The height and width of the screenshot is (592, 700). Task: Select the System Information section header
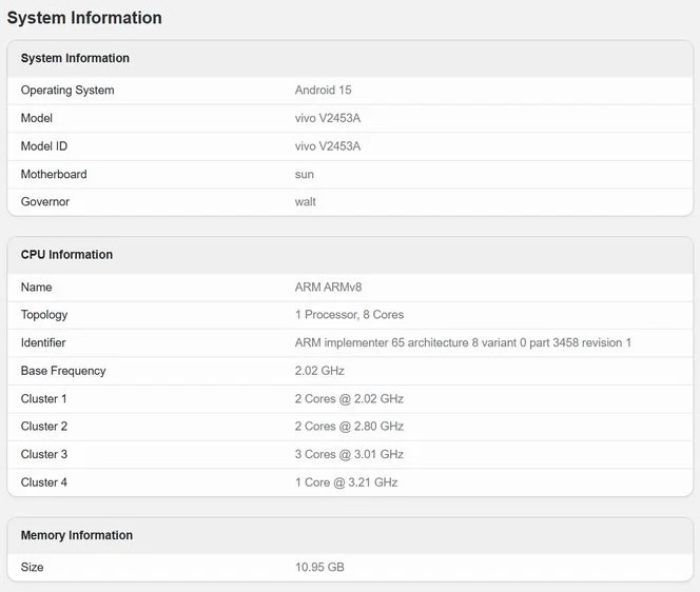pos(75,58)
